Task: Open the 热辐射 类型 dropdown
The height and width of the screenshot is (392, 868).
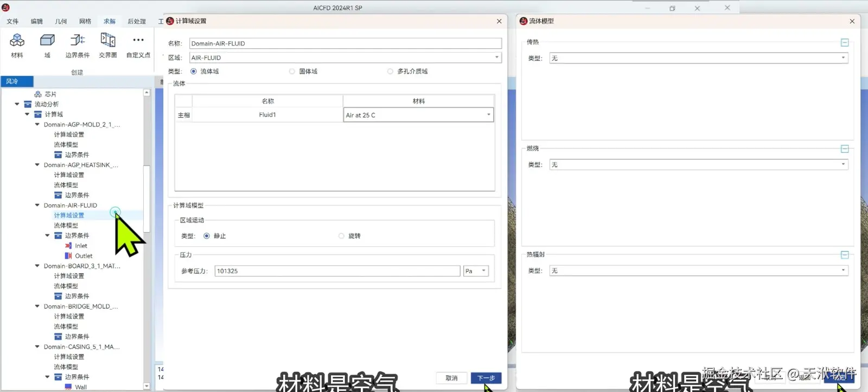Action: 699,271
